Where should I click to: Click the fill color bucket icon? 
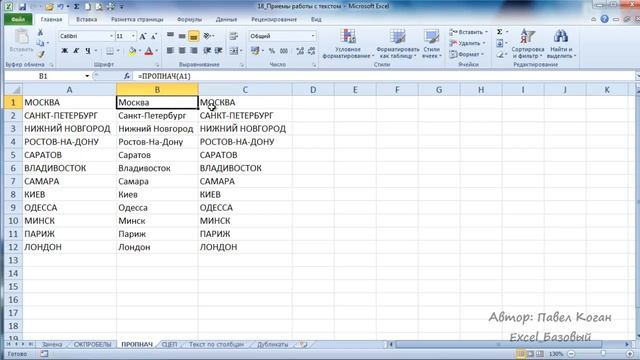click(132, 51)
